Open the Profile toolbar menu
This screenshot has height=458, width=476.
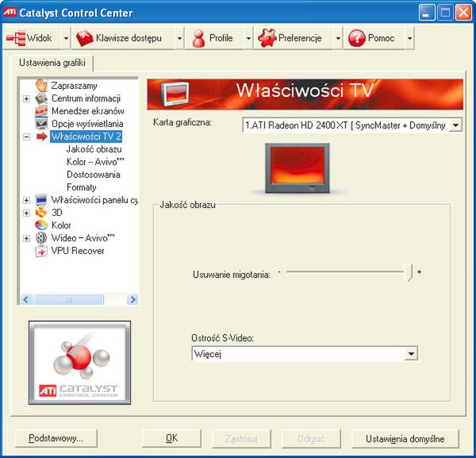click(x=215, y=38)
